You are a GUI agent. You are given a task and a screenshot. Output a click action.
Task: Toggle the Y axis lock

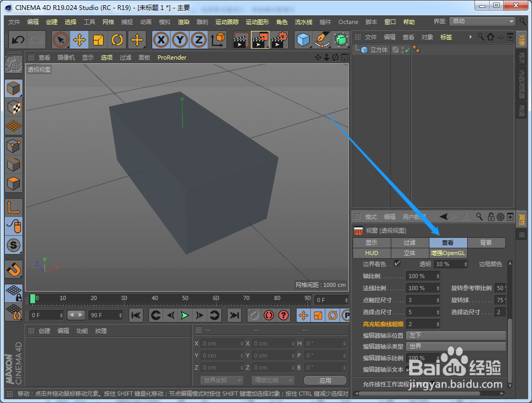coord(180,40)
